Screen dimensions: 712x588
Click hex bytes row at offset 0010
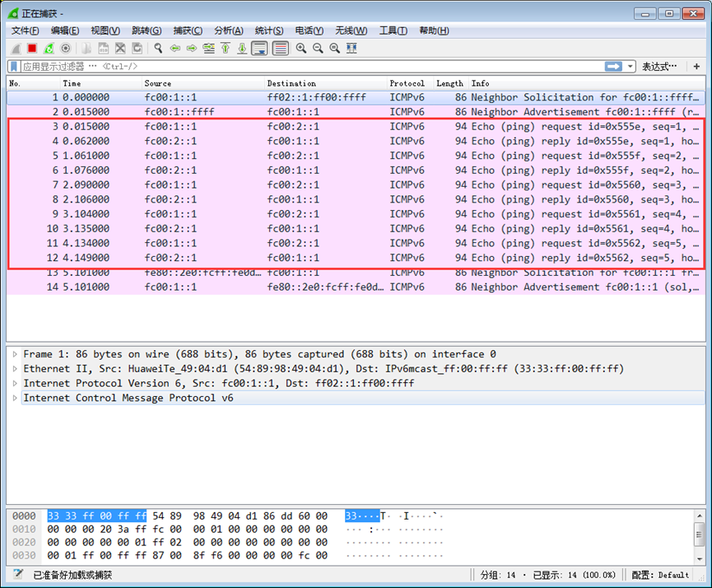(x=188, y=529)
